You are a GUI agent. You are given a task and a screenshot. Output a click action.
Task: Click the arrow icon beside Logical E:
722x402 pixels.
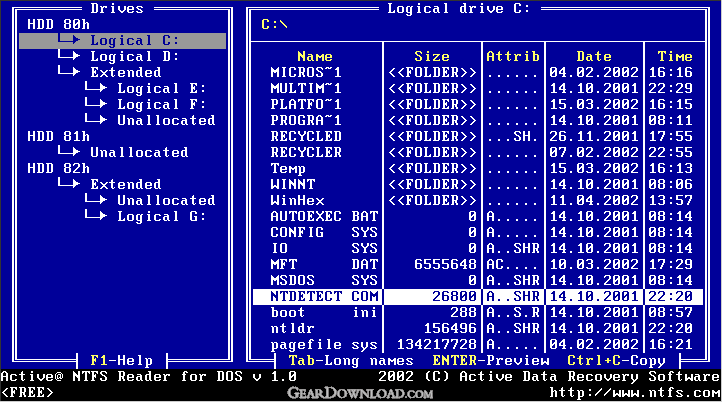point(96,87)
